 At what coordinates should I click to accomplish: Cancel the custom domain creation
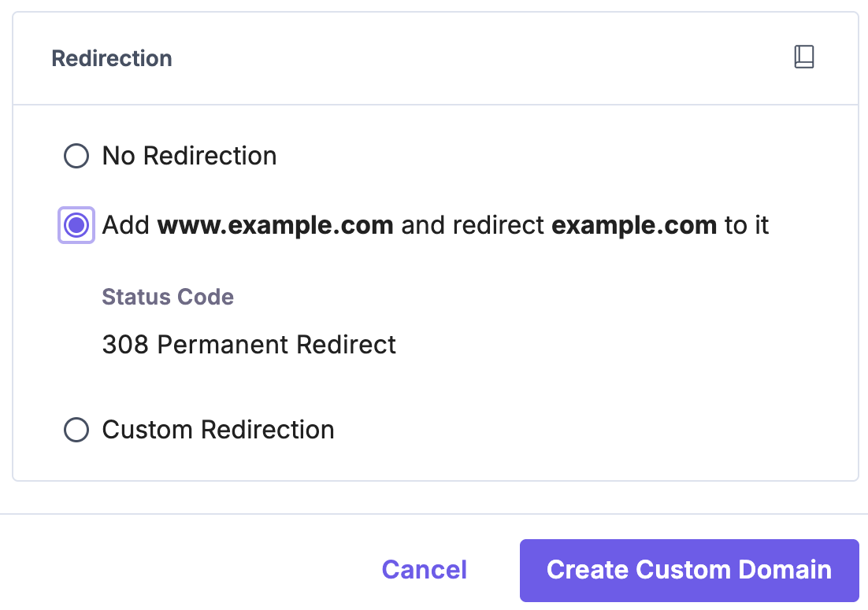pyautogui.click(x=424, y=570)
